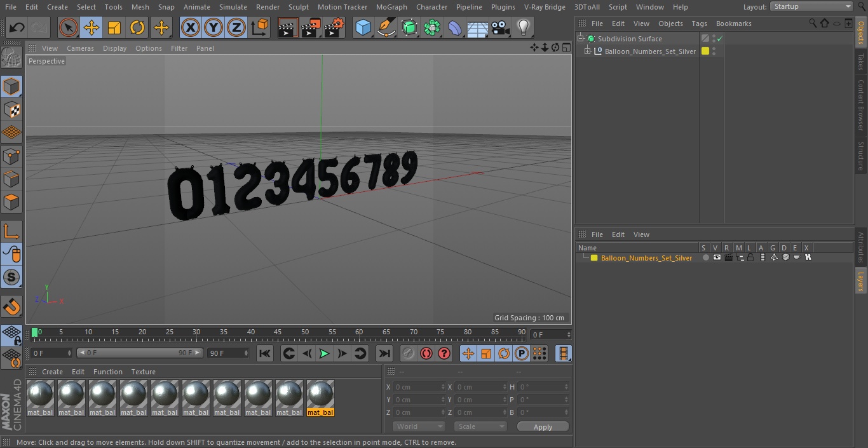The width and height of the screenshot is (868, 448).
Task: Activate the Scale tool
Action: (x=114, y=27)
